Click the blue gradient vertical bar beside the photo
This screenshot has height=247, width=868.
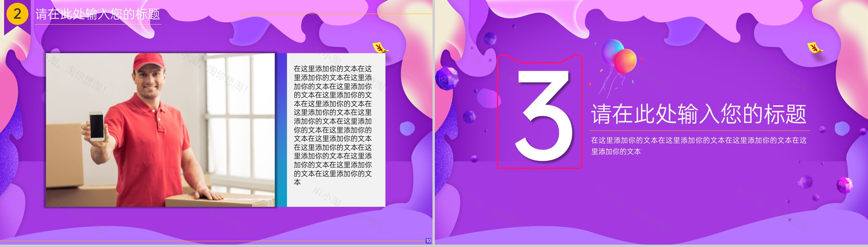click(281, 130)
